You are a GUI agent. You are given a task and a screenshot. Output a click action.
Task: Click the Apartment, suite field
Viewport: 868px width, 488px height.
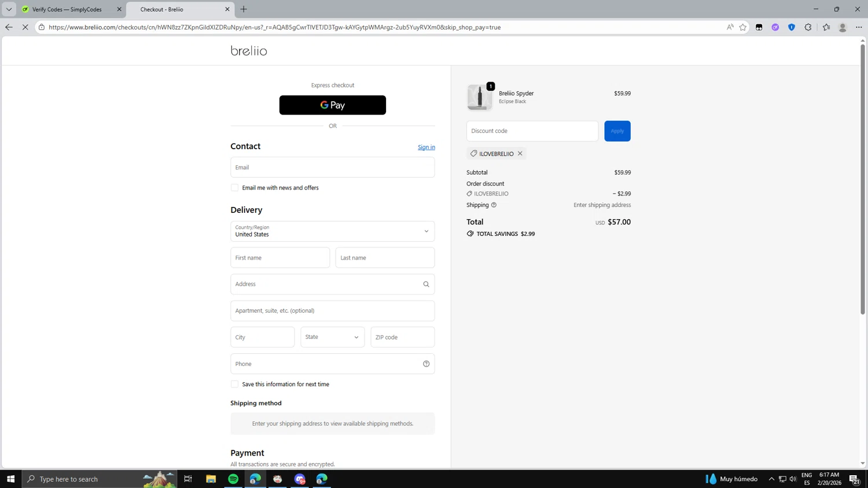[333, 311]
